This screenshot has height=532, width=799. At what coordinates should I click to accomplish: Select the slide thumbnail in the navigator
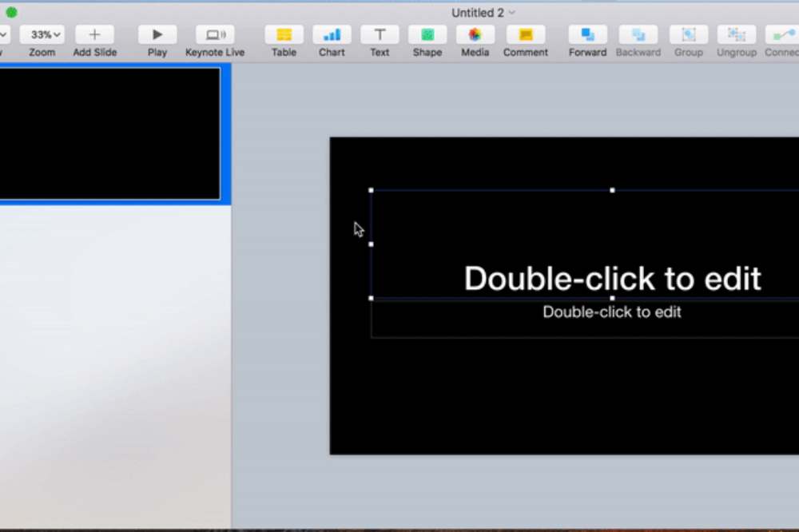point(109,133)
